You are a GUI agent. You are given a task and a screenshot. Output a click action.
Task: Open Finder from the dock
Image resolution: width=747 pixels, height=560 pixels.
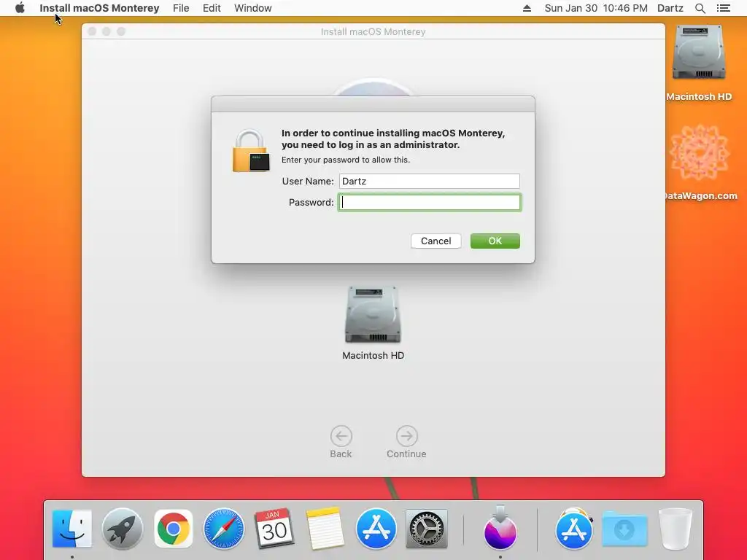[x=72, y=529]
